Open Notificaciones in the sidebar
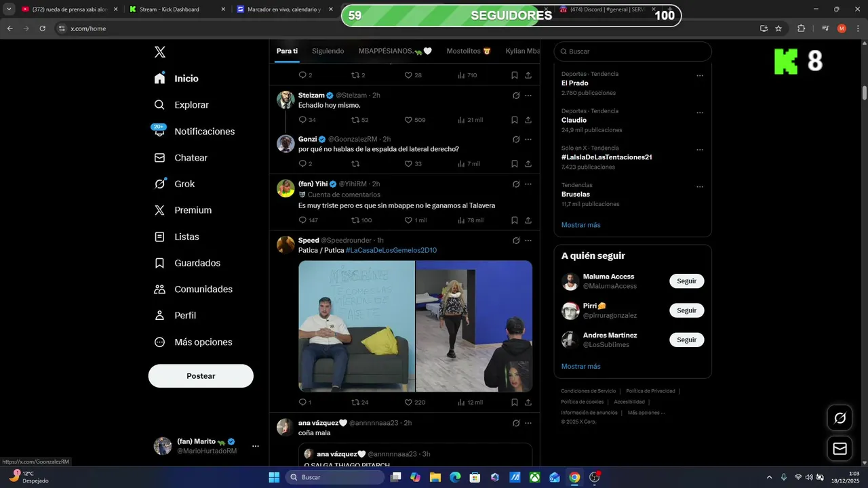 (194, 131)
